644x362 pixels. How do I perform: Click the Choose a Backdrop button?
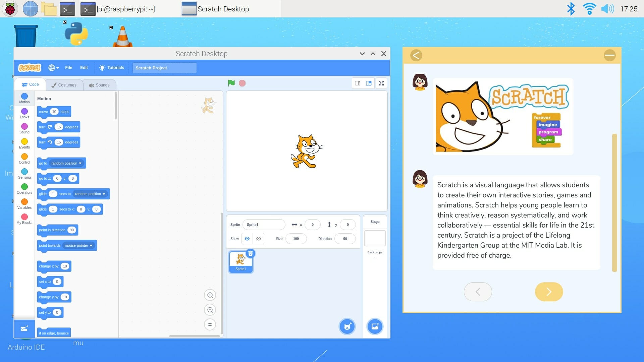pyautogui.click(x=375, y=326)
